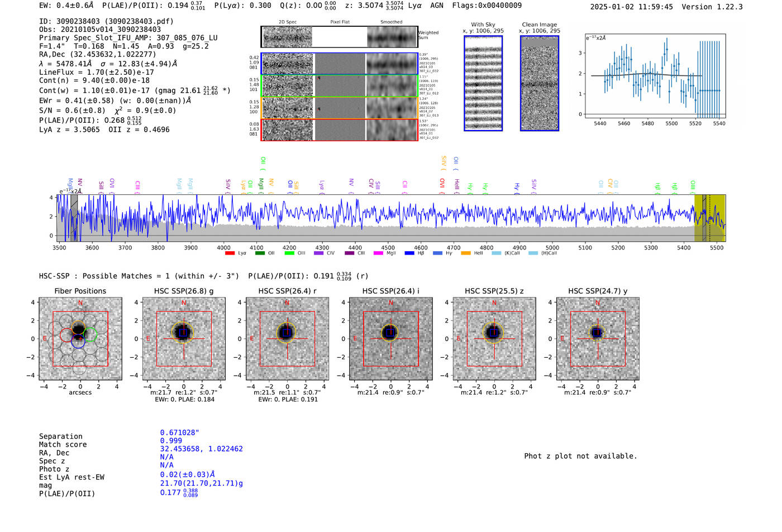Click the AGN label in the header

(x=437, y=6)
